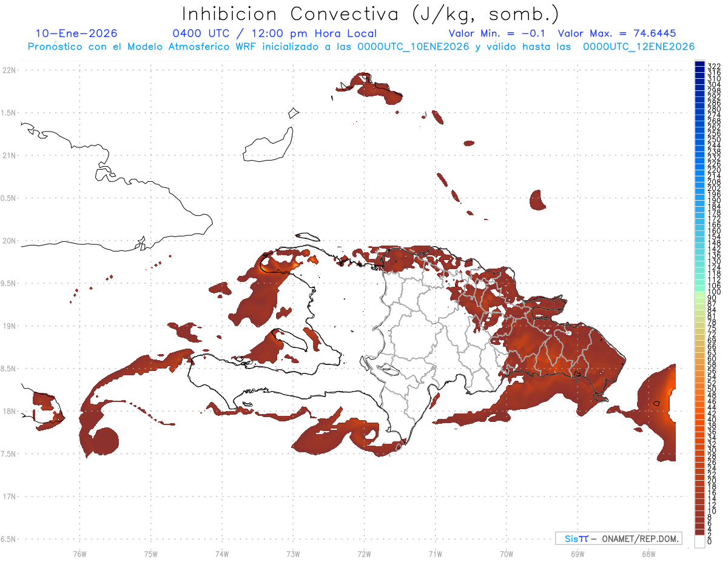
Task: Click the "0.5N" latitude label
Action: (x=9, y=198)
